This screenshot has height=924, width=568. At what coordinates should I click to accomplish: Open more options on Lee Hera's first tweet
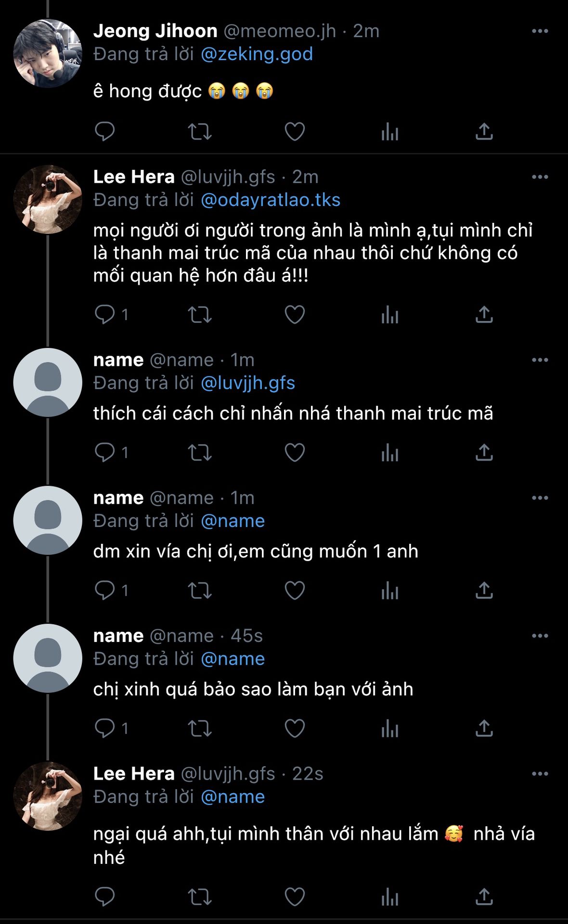point(540,177)
